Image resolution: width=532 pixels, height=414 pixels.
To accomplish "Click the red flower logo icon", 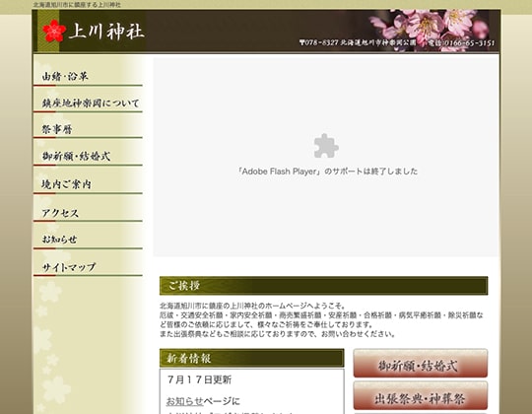I will click(54, 31).
